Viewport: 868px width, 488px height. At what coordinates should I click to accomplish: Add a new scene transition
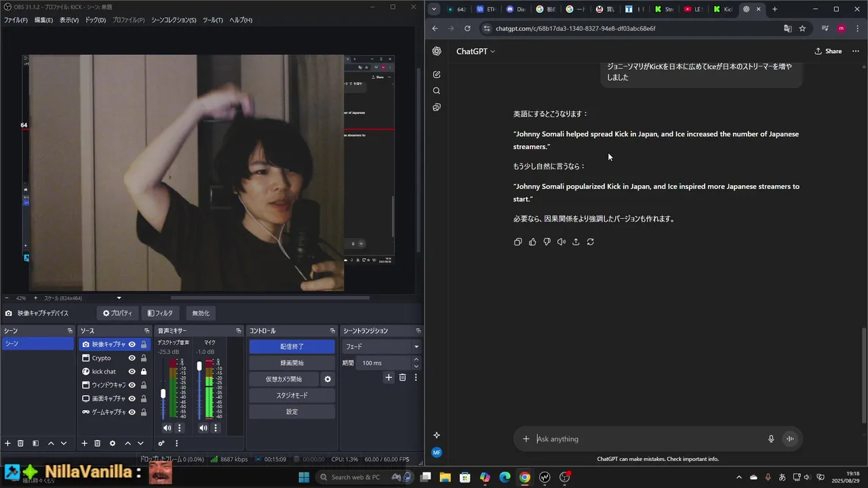point(389,378)
